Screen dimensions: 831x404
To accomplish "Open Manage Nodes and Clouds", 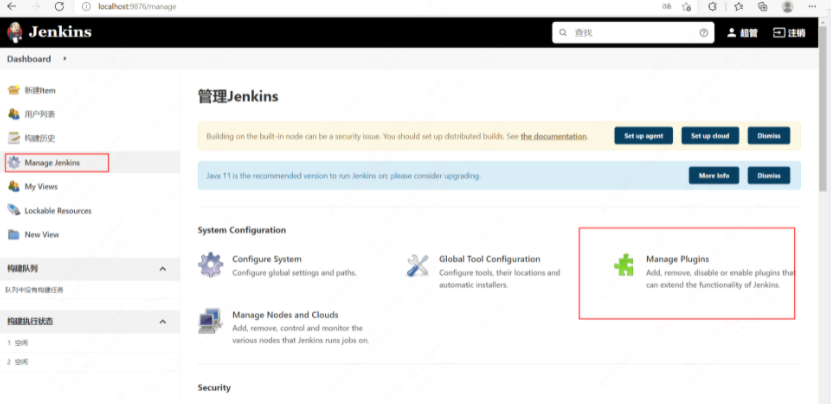I will (x=285, y=314).
